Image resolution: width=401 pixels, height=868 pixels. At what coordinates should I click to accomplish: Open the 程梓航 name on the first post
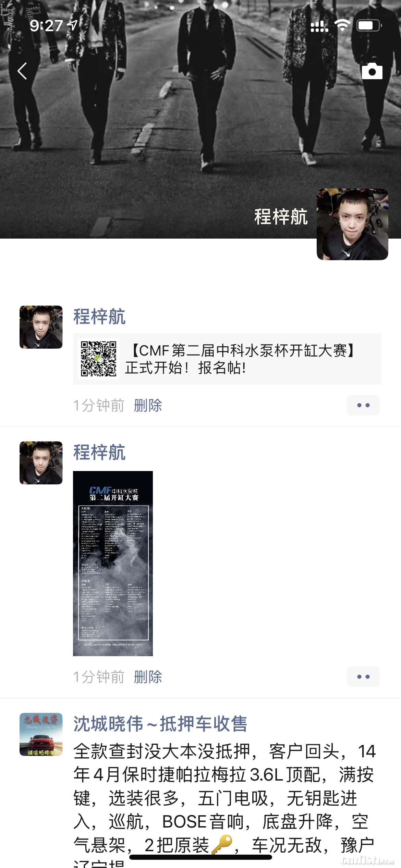(x=99, y=316)
